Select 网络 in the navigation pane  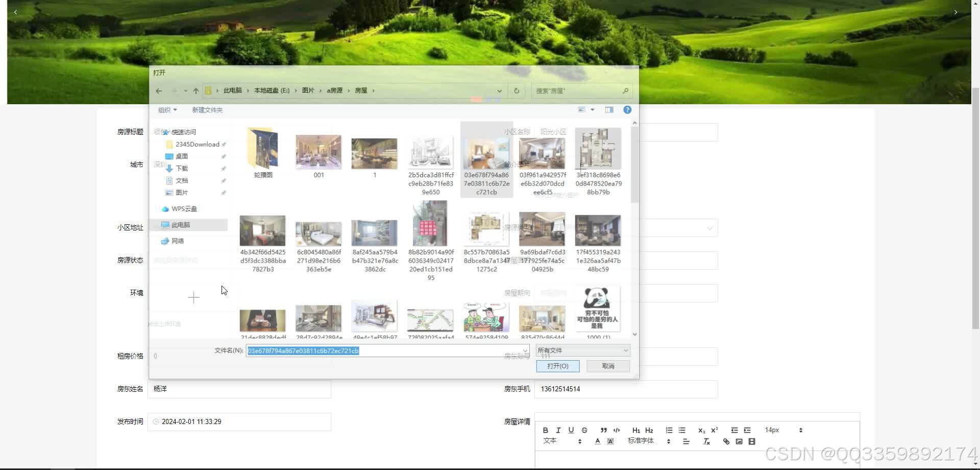pos(178,241)
